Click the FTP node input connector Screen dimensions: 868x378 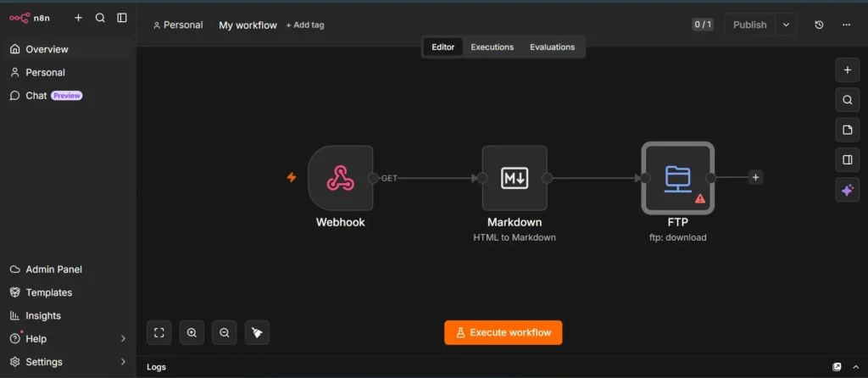(x=645, y=178)
